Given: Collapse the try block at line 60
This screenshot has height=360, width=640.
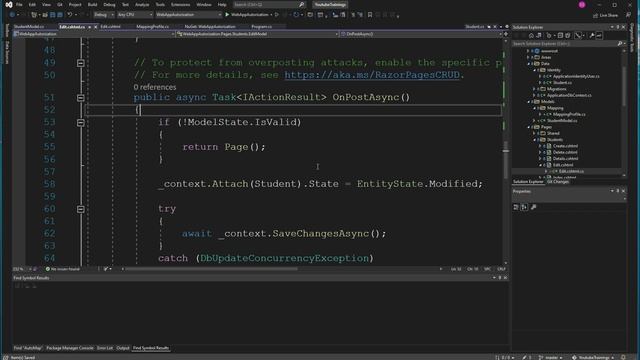Looking at the screenshot, I should [x=80, y=209].
